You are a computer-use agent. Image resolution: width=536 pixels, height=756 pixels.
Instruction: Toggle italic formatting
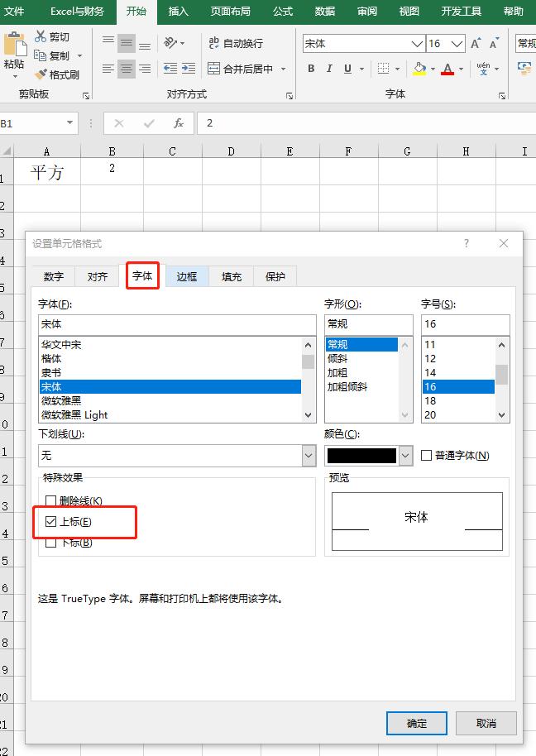pos(329,69)
